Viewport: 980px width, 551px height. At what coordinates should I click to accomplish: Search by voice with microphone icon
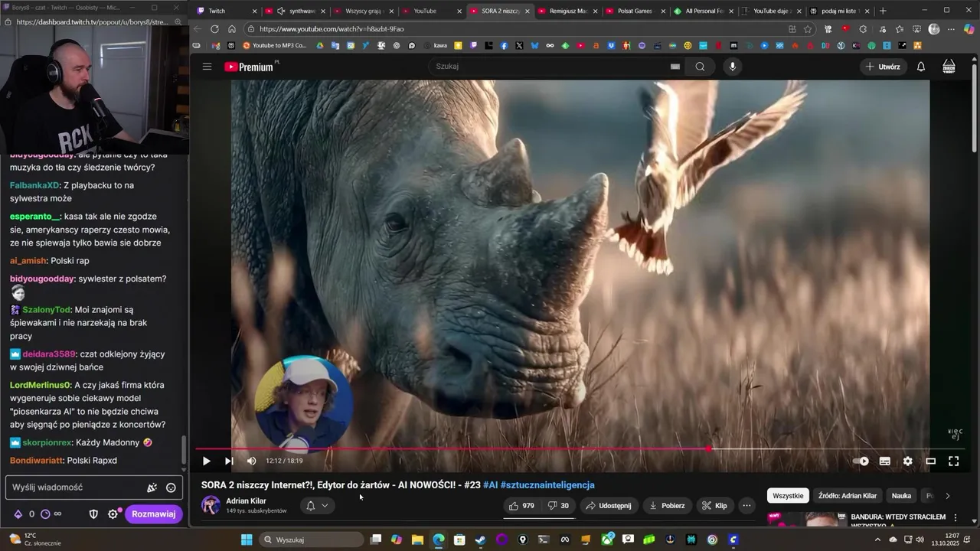732,67
